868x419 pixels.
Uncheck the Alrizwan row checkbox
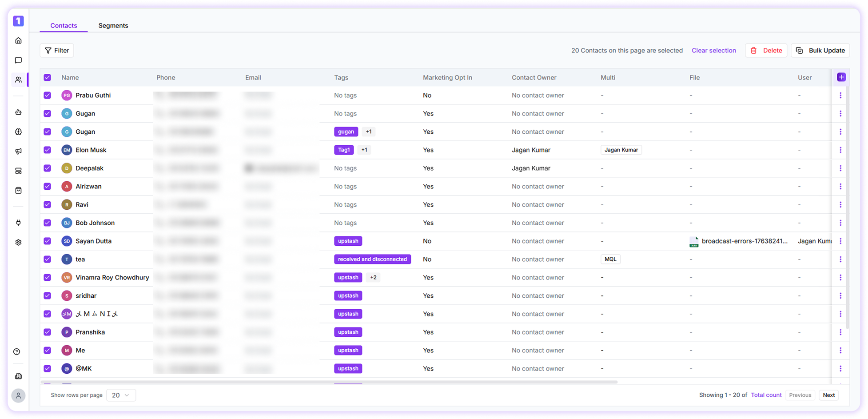tap(47, 186)
